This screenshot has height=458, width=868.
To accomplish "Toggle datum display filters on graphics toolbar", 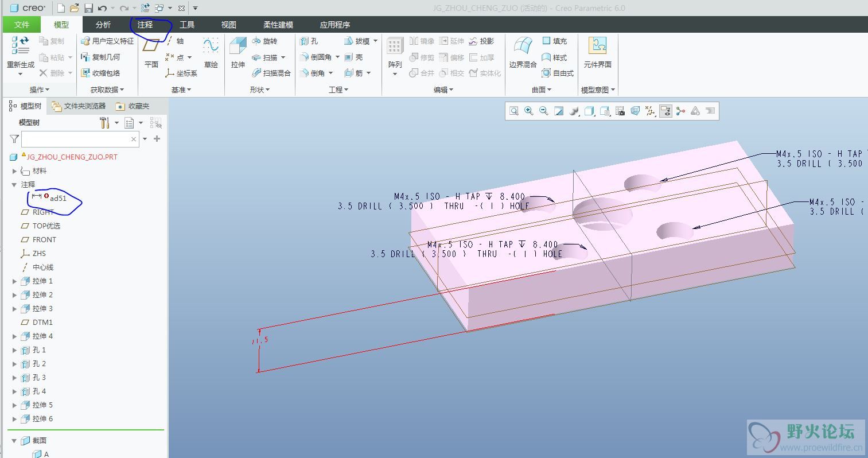I will [x=651, y=111].
